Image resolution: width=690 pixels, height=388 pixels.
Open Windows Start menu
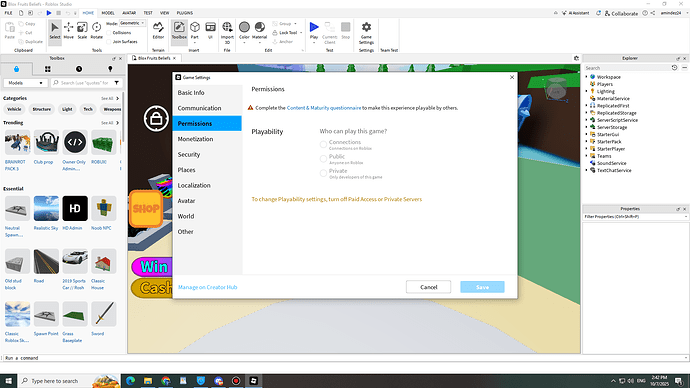coord(8,381)
